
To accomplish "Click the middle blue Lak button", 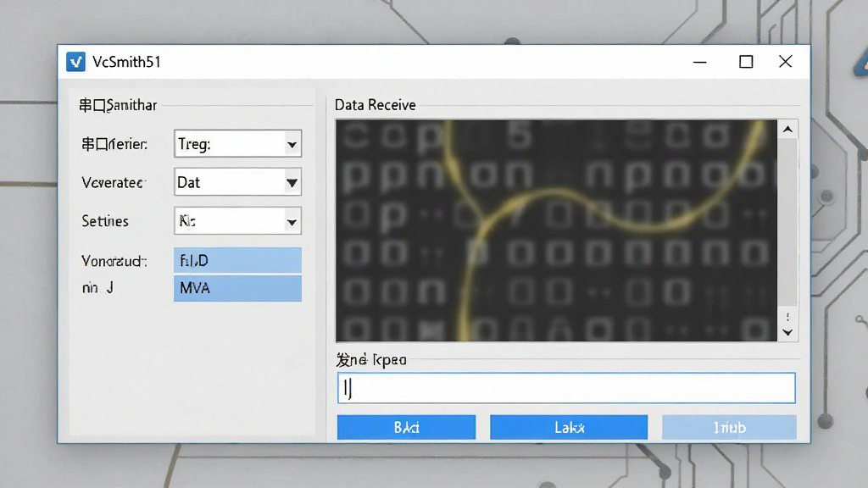I will point(569,427).
